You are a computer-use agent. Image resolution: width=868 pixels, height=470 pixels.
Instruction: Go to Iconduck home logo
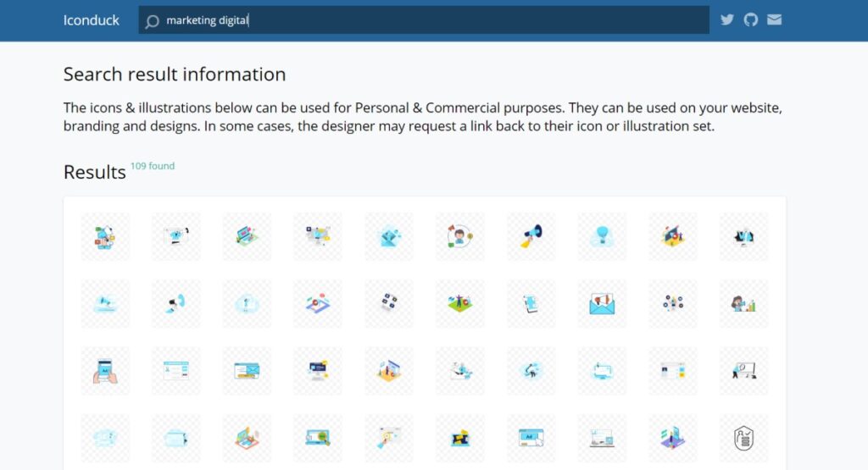click(x=91, y=20)
